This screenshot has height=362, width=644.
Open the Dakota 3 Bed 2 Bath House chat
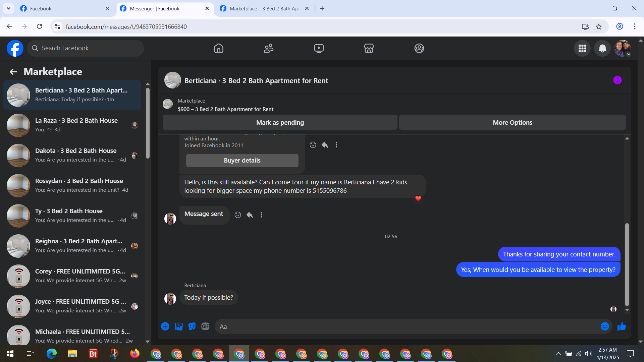[72, 156]
